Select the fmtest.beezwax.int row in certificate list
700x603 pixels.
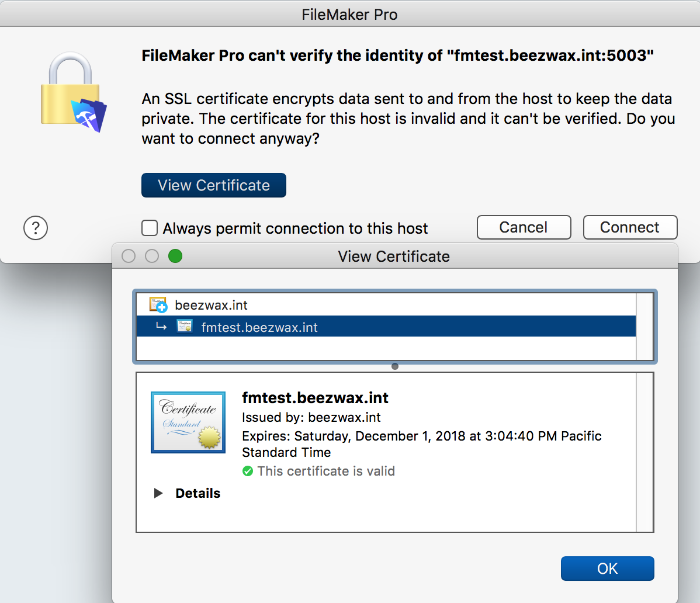351,326
